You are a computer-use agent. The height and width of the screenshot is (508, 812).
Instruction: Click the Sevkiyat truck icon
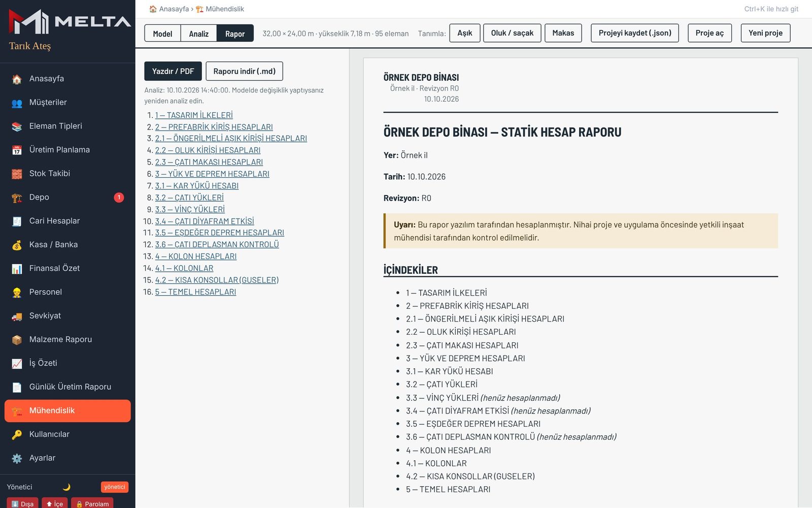tap(17, 316)
